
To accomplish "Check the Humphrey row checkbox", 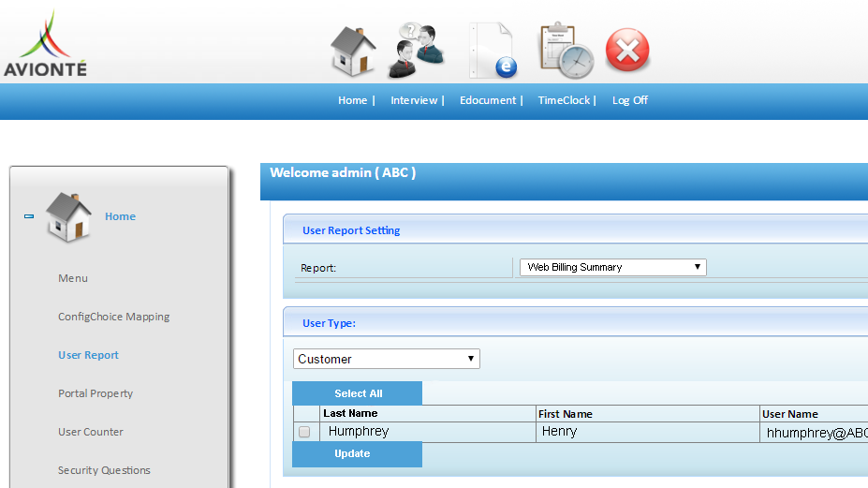I will tap(304, 432).
